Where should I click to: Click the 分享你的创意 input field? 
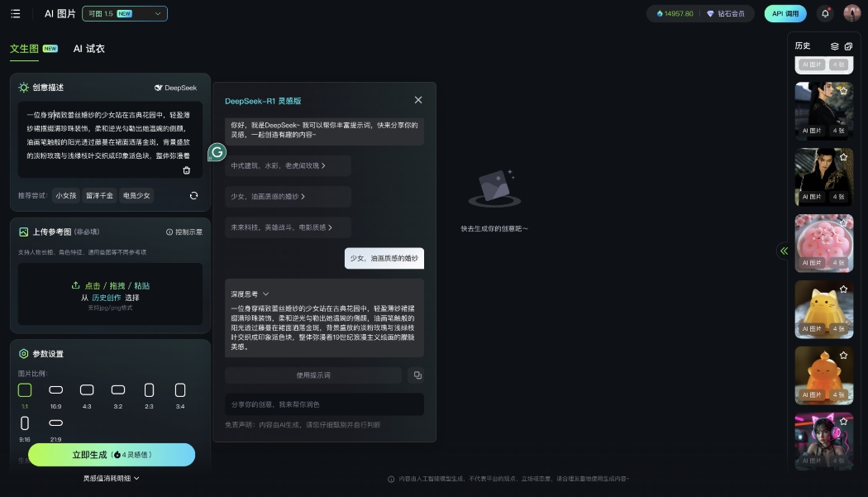click(x=324, y=404)
